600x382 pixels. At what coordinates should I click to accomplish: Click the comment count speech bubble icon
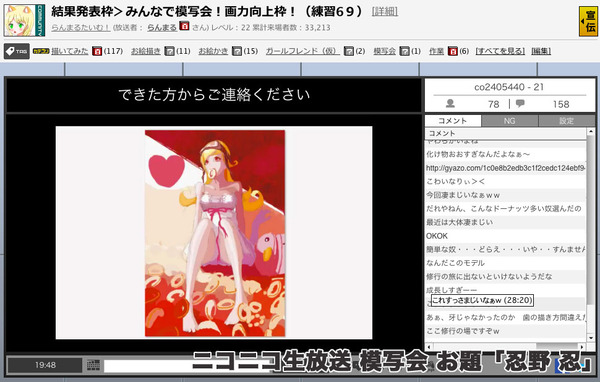pos(520,103)
